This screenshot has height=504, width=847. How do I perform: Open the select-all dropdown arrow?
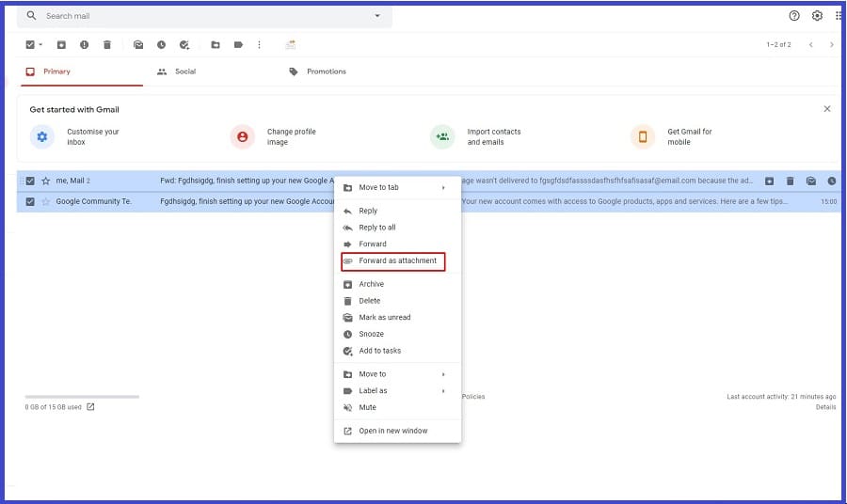coord(40,45)
